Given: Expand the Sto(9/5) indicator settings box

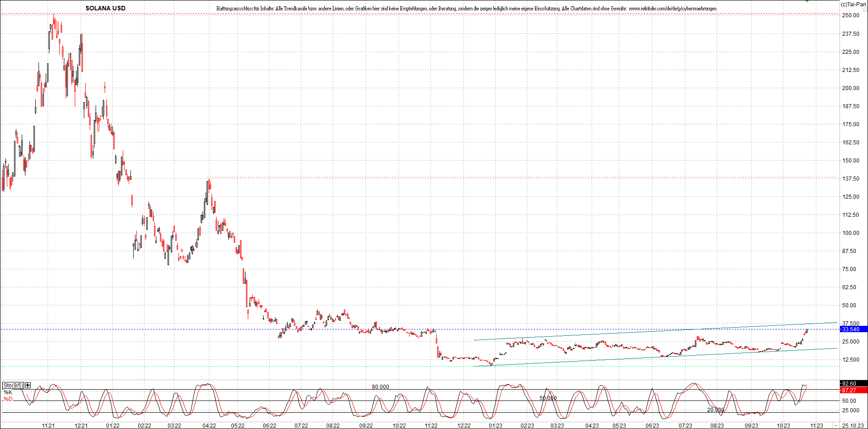Looking at the screenshot, I should pos(13,385).
